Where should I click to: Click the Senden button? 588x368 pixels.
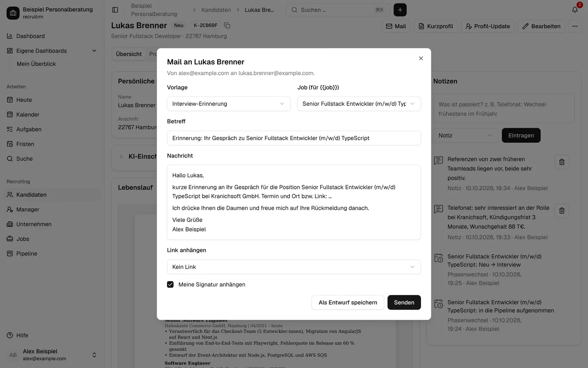(404, 303)
